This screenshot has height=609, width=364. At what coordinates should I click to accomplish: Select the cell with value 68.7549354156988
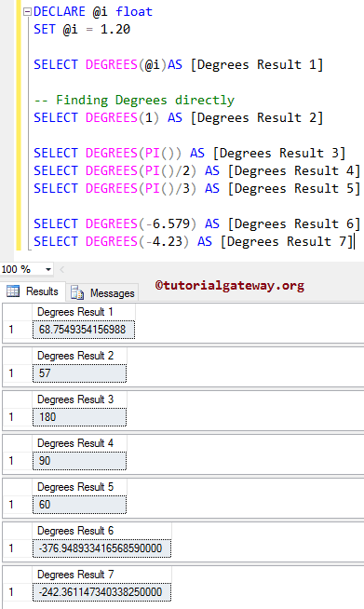84,330
